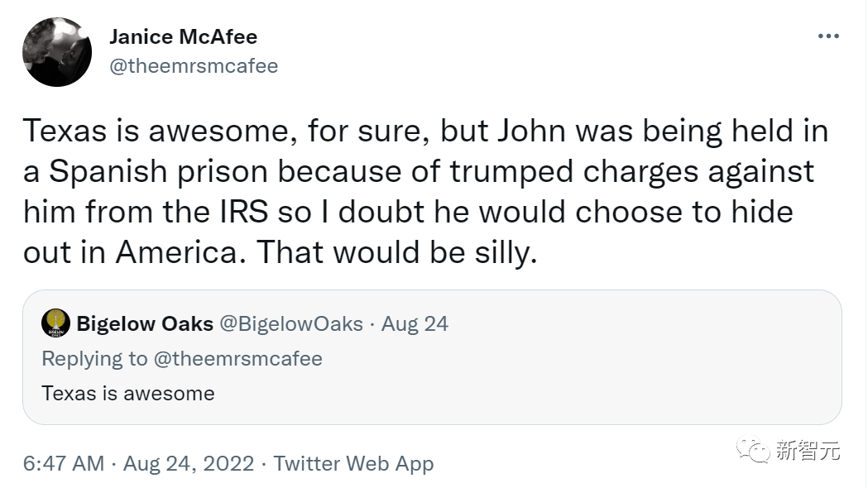The height and width of the screenshot is (488, 868).
Task: Open the quoted 'Texas is awesome' text
Action: point(127,393)
